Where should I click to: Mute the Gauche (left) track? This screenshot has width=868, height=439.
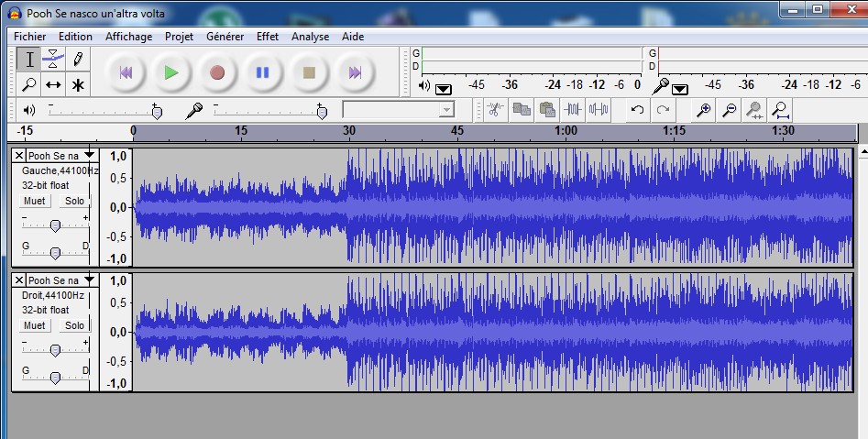[35, 201]
